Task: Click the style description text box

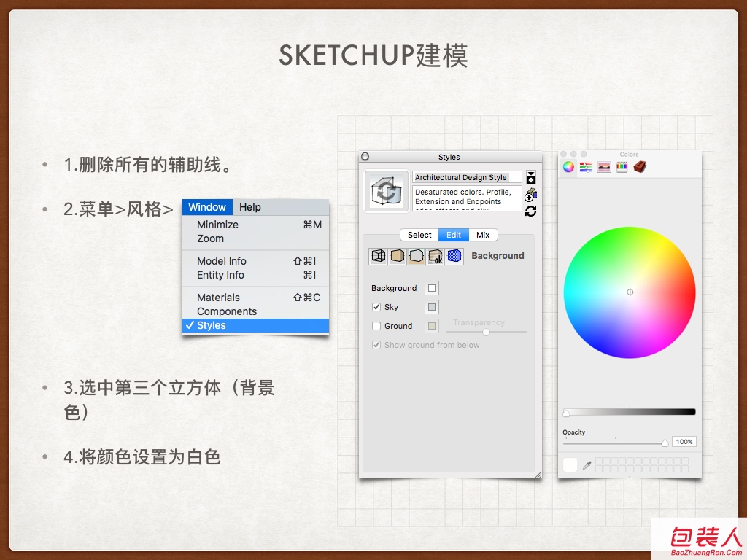Action: 467,198
